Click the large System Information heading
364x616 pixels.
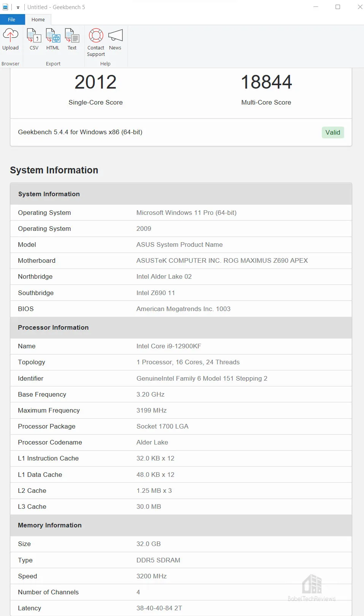click(54, 170)
